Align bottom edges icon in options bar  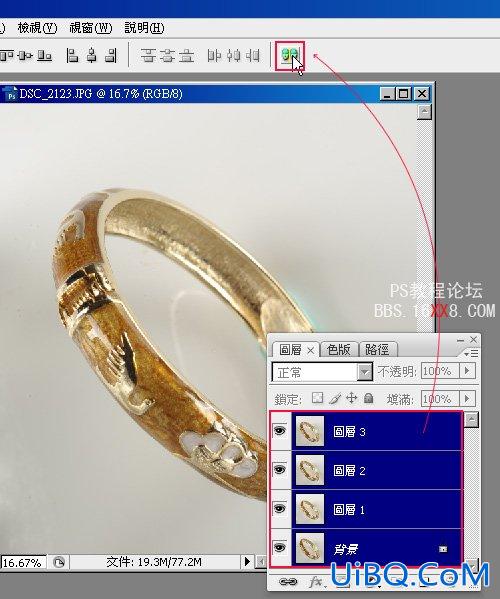click(44, 56)
